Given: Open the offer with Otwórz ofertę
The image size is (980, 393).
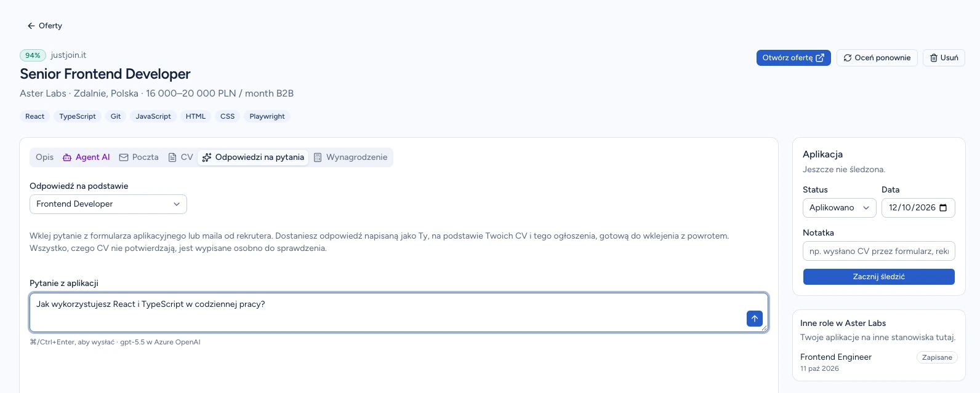Looking at the screenshot, I should point(793,58).
